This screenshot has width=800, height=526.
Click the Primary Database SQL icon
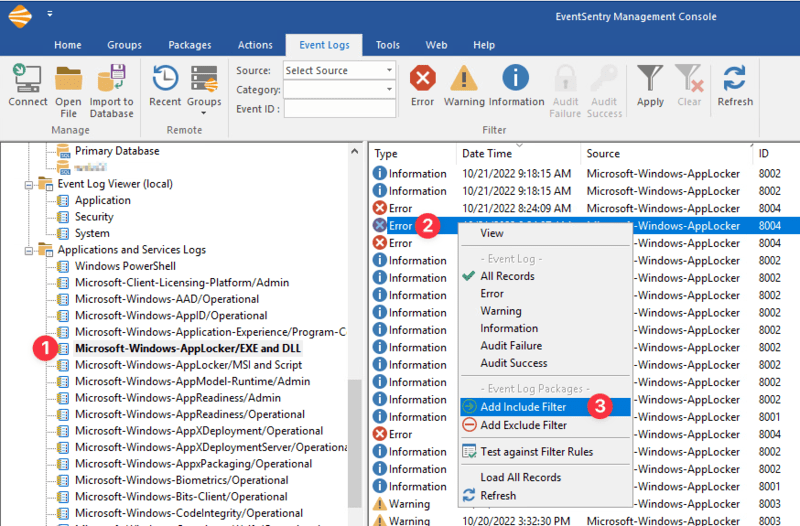coord(63,152)
